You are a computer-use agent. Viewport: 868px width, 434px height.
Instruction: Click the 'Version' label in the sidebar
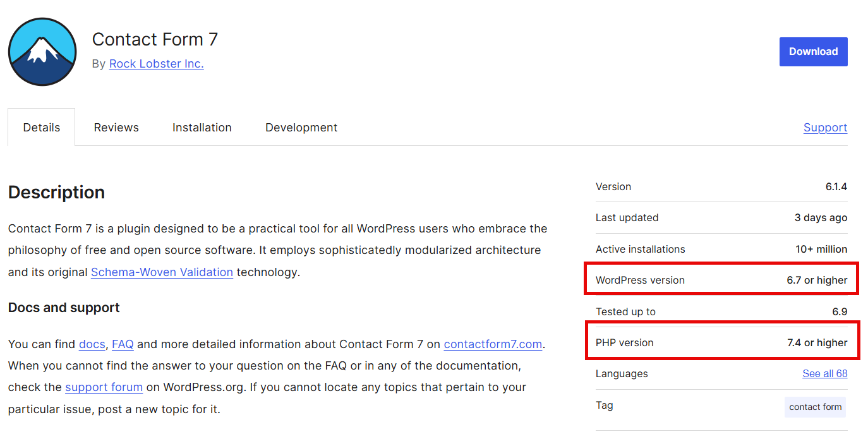(x=613, y=187)
